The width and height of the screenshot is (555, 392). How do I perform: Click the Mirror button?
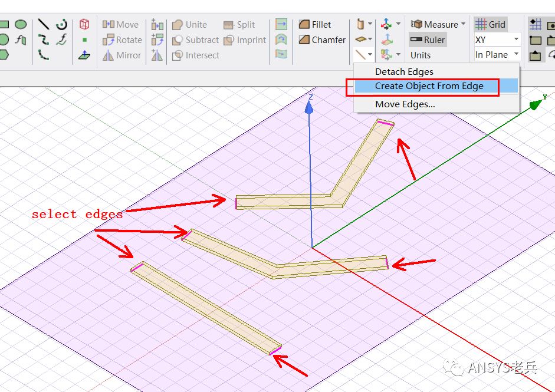[121, 55]
